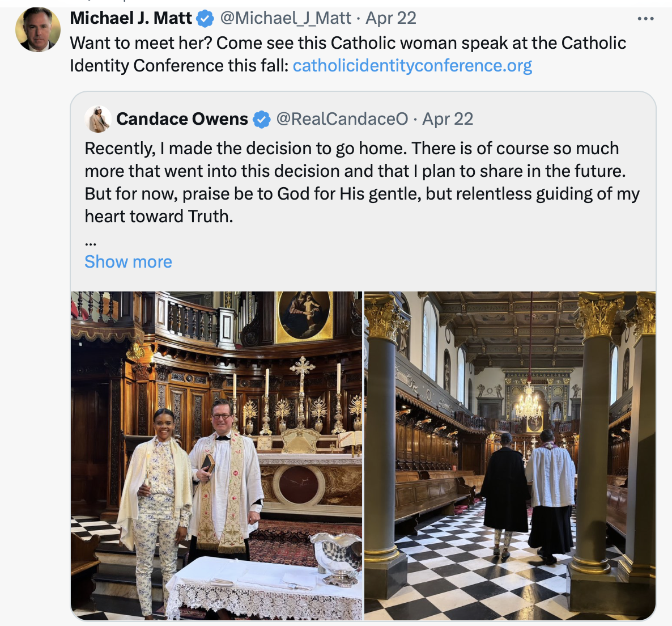Open the quoted tweet's Apr 22 timestamp
672x626 pixels.
[x=448, y=119]
